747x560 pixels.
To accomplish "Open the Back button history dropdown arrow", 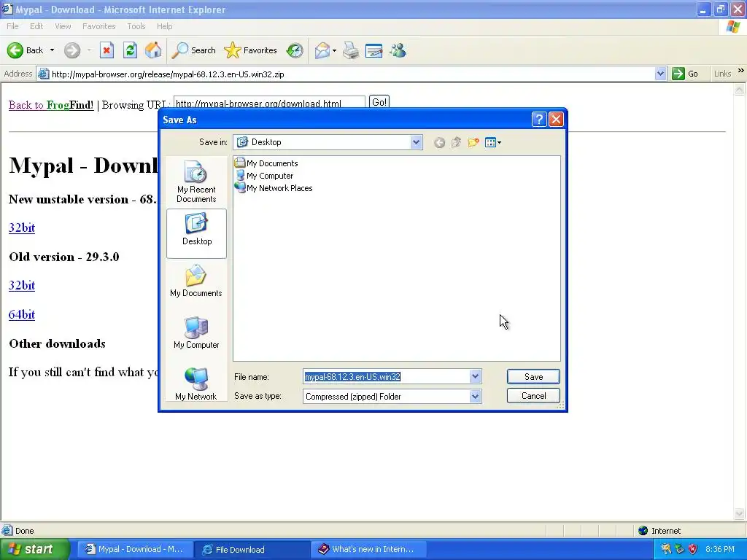I will point(52,50).
